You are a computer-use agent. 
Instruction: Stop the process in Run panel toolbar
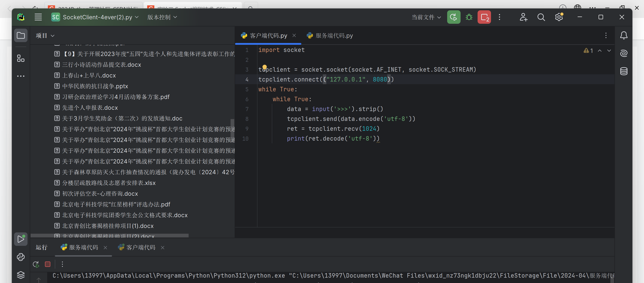tap(48, 264)
